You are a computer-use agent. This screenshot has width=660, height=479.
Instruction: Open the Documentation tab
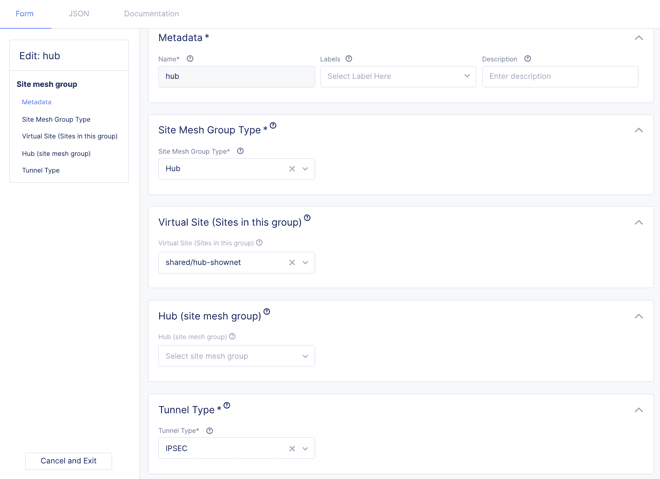point(151,14)
